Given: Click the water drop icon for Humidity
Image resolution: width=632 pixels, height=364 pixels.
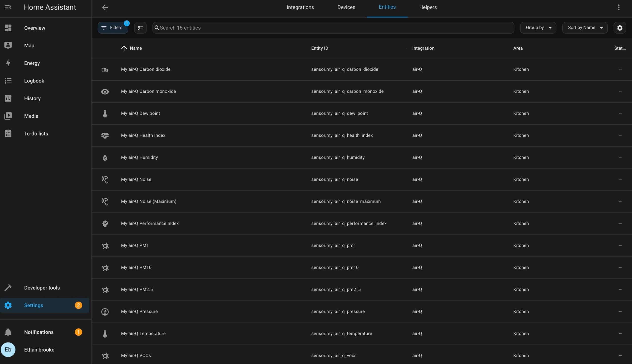Looking at the screenshot, I should coord(105,157).
